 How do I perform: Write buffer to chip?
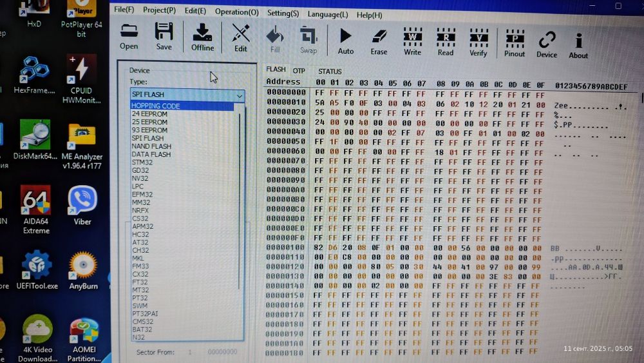coord(412,41)
